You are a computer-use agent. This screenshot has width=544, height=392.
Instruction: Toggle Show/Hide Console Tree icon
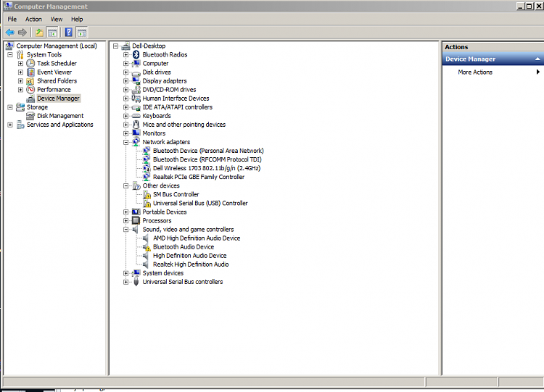pyautogui.click(x=52, y=33)
